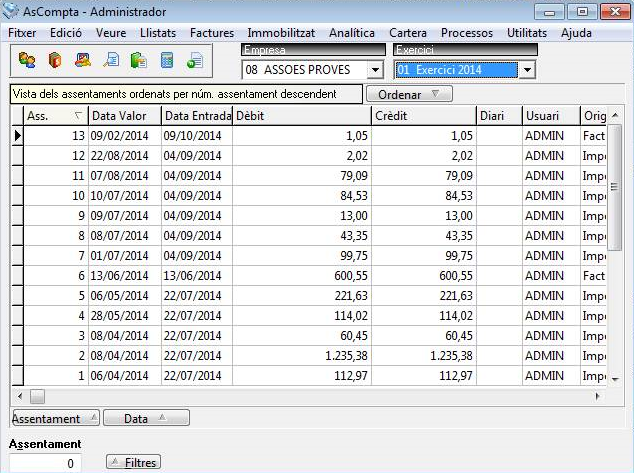Screen dimensions: 634x473
Task: Click the colorful picture toolbar icon
Action: click(x=83, y=60)
